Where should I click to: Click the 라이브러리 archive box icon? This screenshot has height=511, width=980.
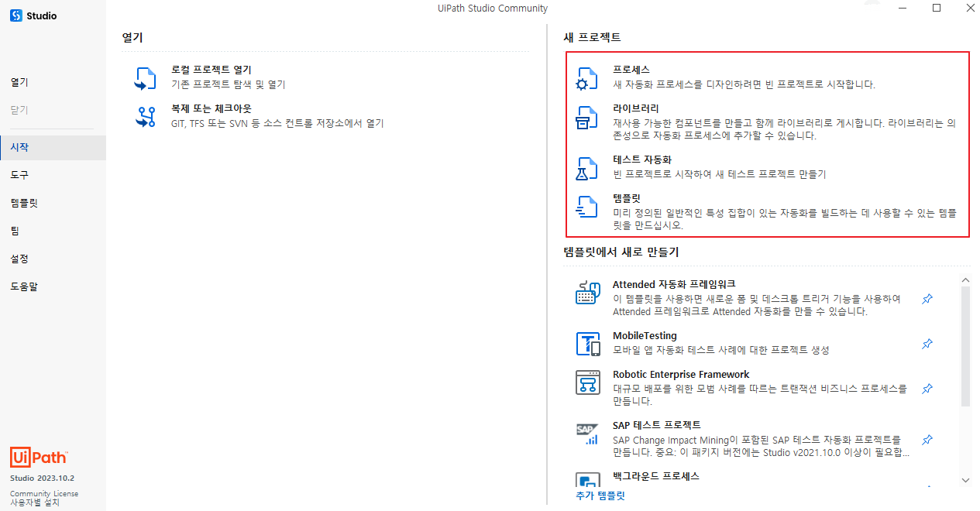(x=586, y=118)
